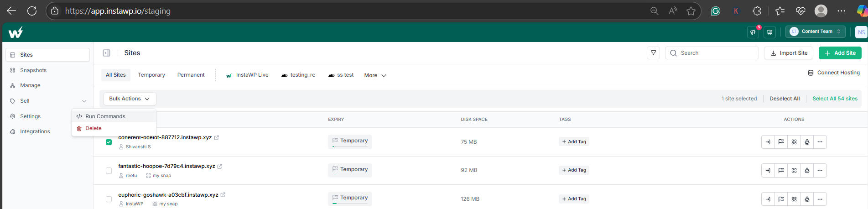Create snapshot icon for coherent-ocelot site
Viewport: 868px width, 209px height.
coord(794,142)
